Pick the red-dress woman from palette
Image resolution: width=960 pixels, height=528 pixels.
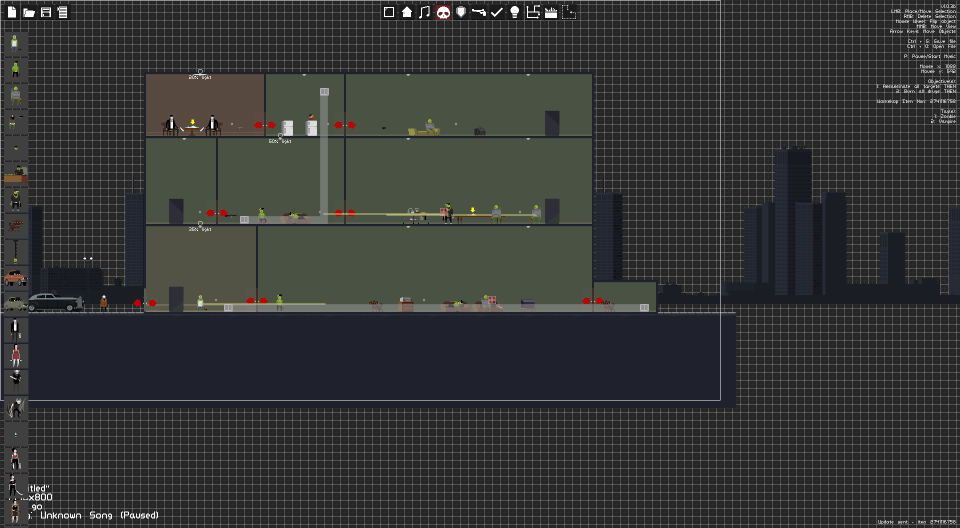coord(15,356)
